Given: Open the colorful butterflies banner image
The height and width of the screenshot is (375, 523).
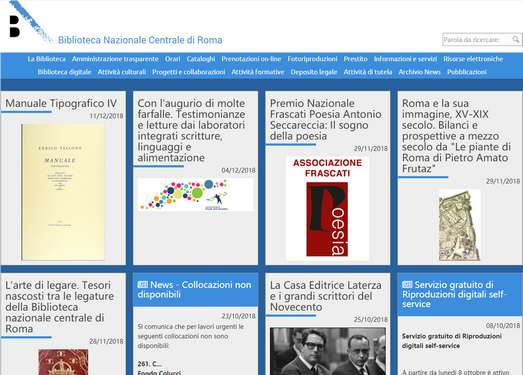Looking at the screenshot, I should click(195, 195).
